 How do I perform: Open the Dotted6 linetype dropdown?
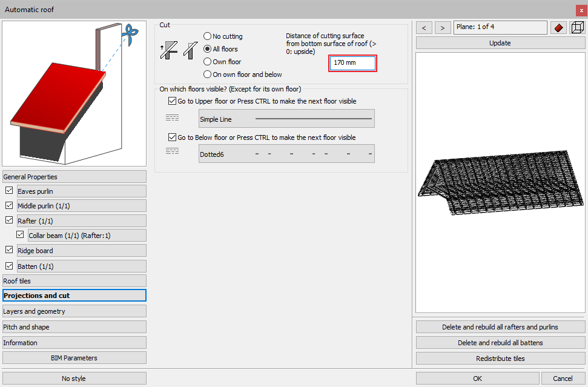(286, 154)
